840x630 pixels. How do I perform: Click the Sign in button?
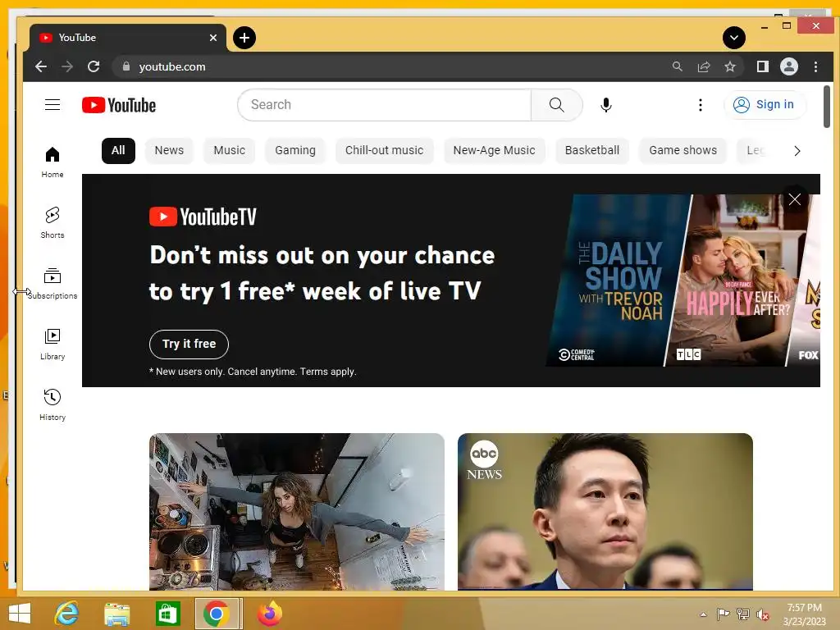(x=764, y=104)
